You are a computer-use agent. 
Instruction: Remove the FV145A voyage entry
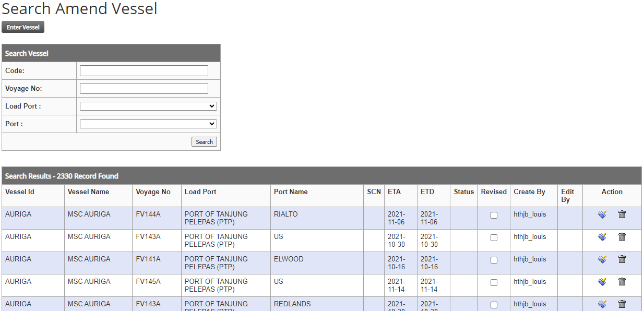click(622, 282)
